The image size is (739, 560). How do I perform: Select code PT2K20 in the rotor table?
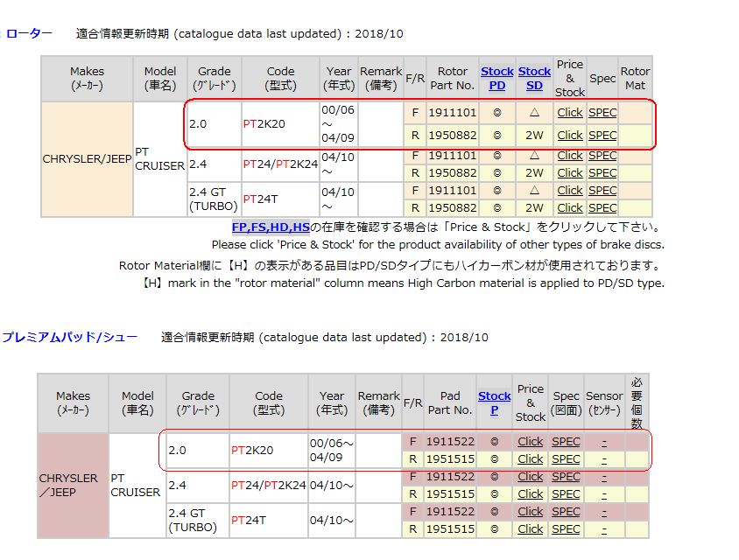pos(264,124)
